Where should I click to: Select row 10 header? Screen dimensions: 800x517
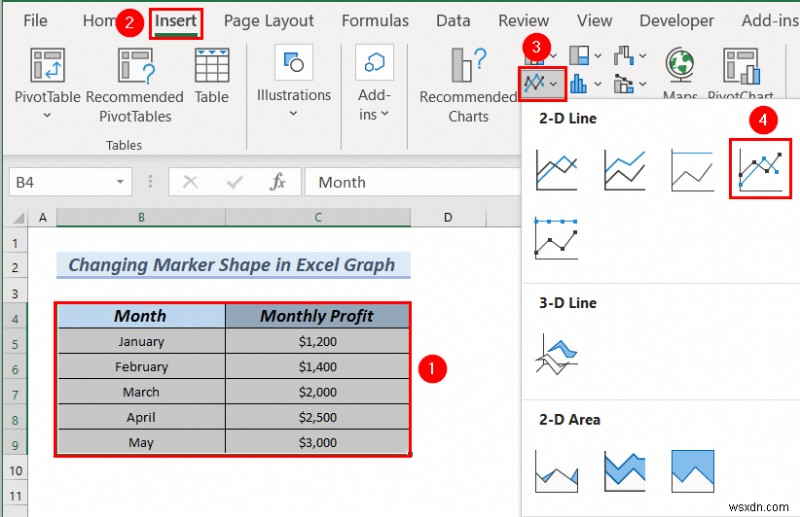(x=16, y=471)
